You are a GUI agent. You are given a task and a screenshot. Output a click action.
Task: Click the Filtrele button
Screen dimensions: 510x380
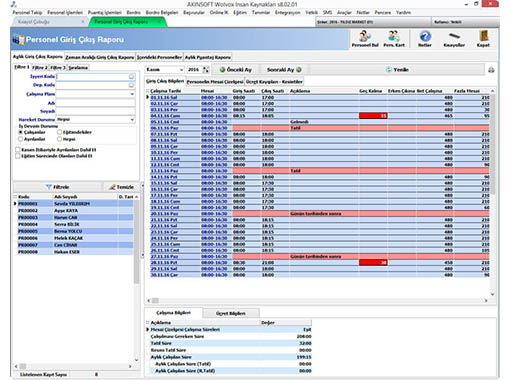click(57, 187)
